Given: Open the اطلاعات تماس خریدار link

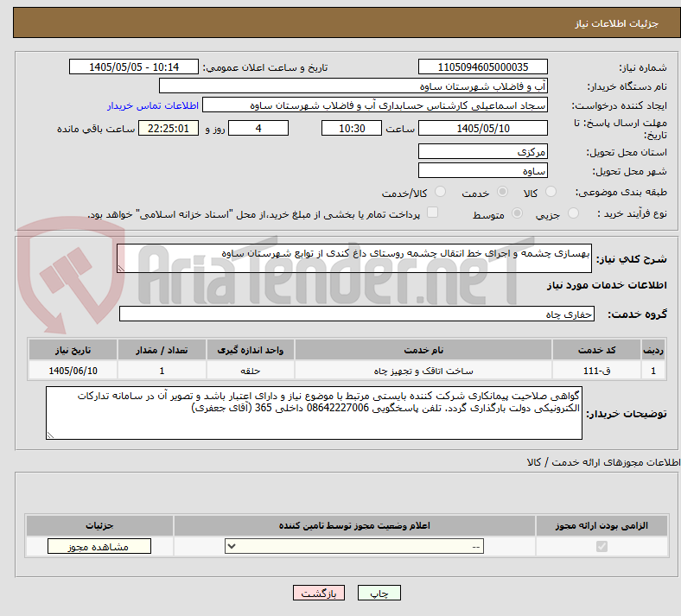Looking at the screenshot, I should click(x=153, y=105).
